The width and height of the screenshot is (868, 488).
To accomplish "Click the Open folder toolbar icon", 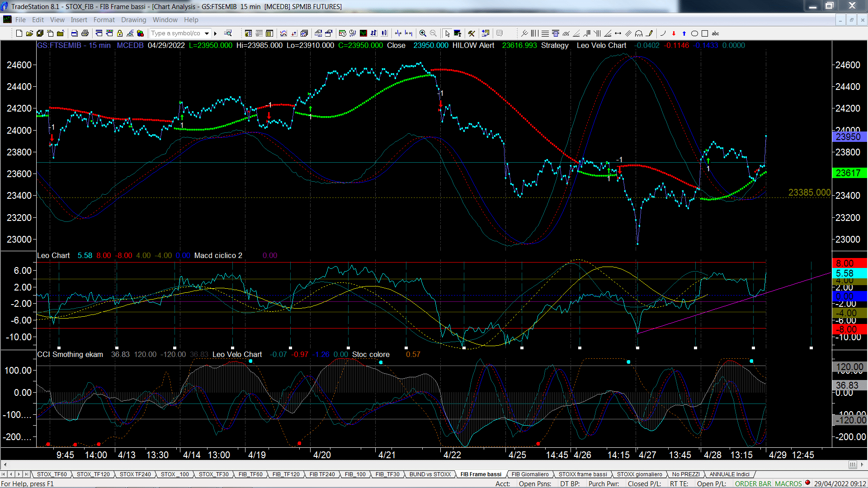I will (x=29, y=33).
